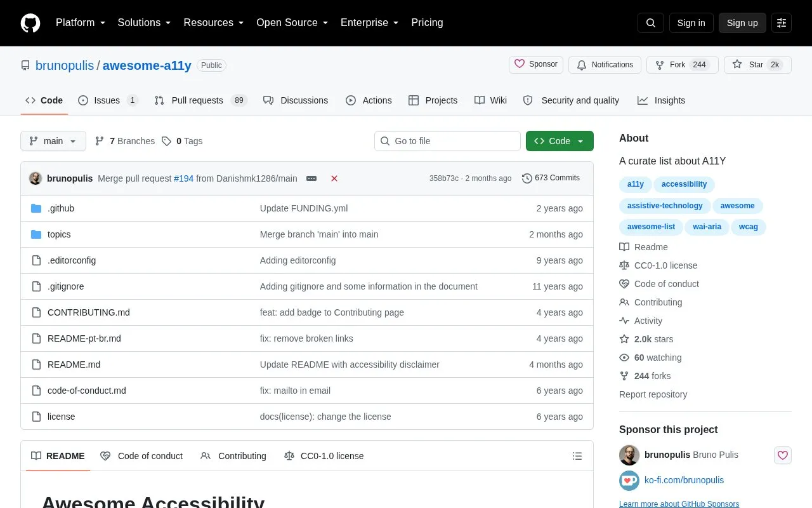Open 0 Tags link
This screenshot has height=508, width=812.
182,141
